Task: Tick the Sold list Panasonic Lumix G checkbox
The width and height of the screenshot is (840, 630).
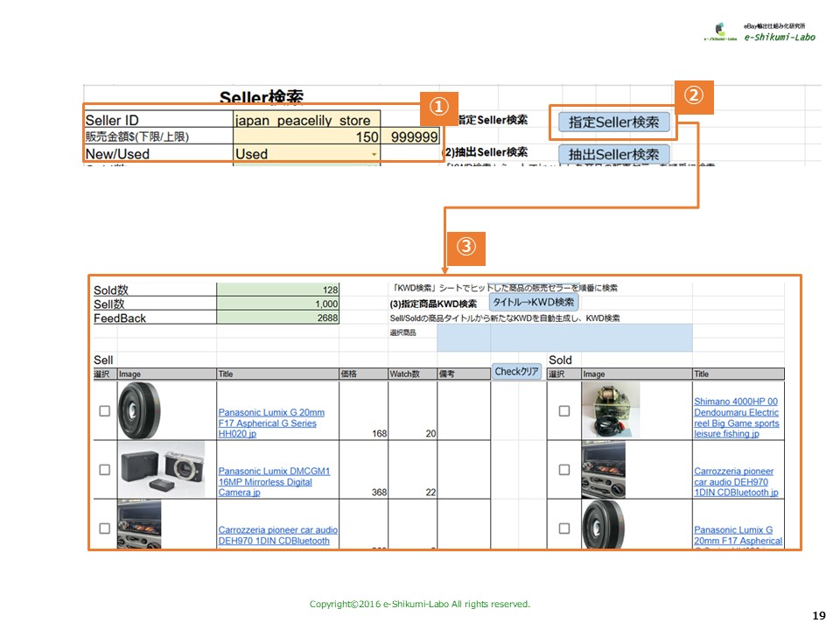Action: pos(564,528)
